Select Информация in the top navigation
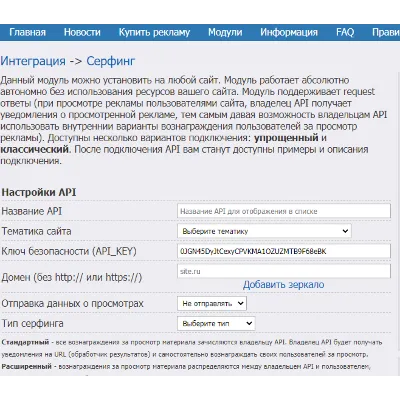Viewport: 400px width, 400px height. pyautogui.click(x=289, y=32)
